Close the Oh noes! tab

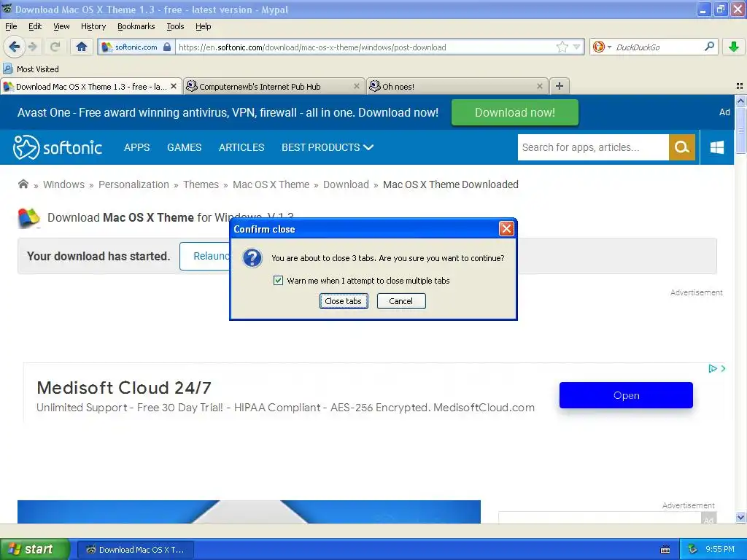[x=539, y=86]
